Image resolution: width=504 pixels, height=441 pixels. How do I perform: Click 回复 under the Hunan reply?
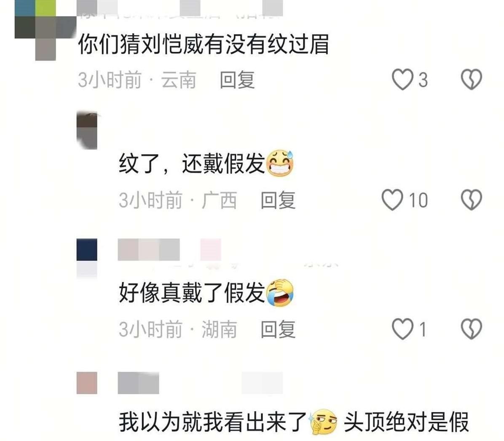coord(278,329)
